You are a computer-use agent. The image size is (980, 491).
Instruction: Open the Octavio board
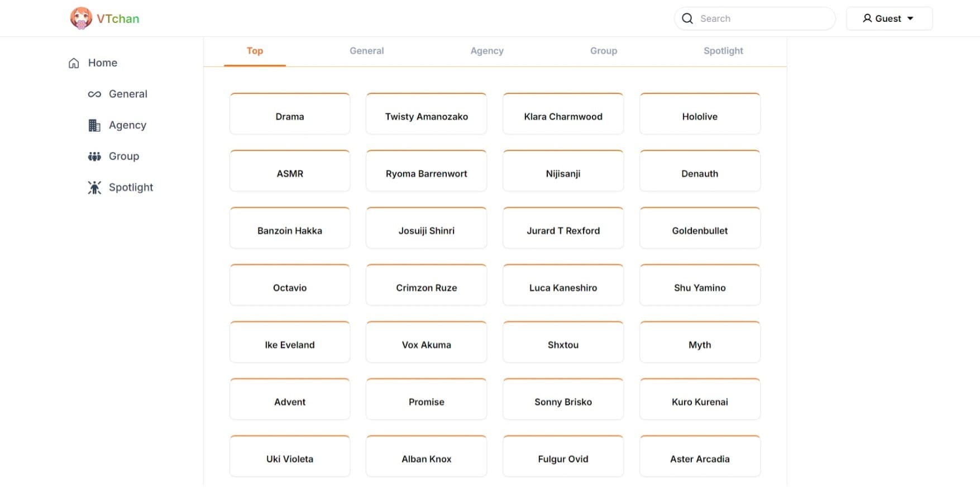pos(290,285)
